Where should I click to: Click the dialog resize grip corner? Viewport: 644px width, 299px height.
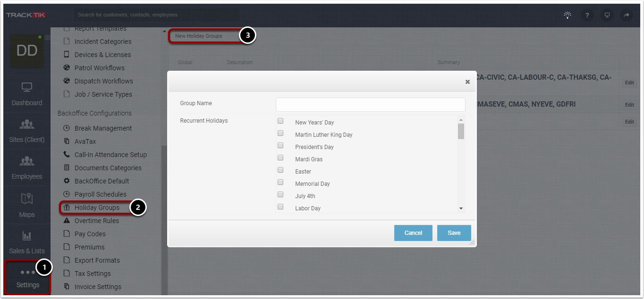pyautogui.click(x=472, y=242)
